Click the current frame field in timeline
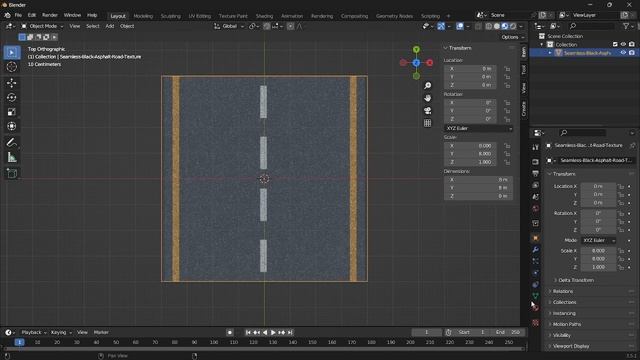 click(427, 333)
